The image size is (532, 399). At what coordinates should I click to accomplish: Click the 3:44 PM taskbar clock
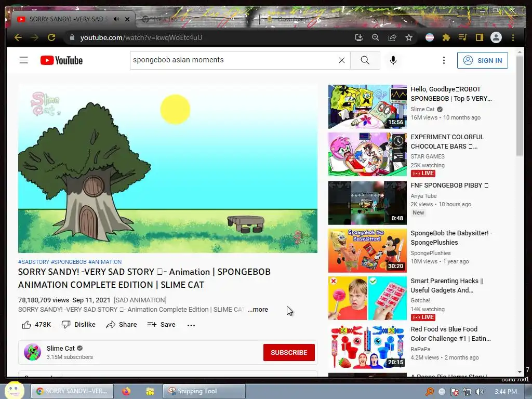(506, 392)
